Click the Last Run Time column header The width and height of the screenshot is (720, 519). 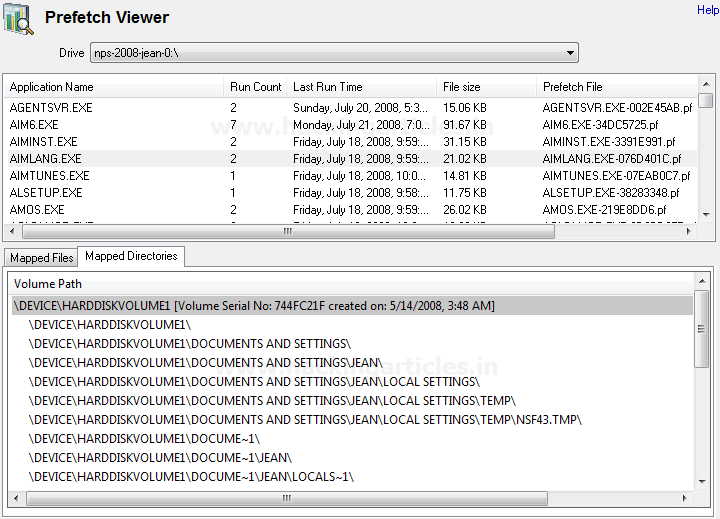pos(328,87)
